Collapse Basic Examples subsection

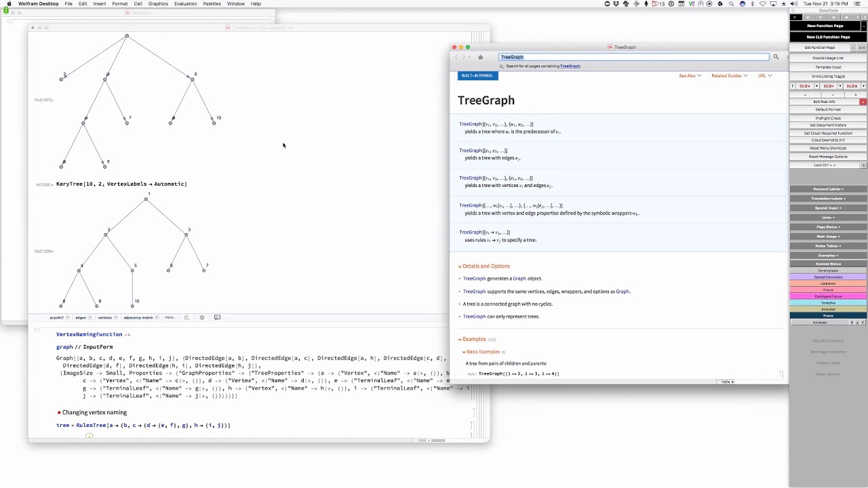465,352
